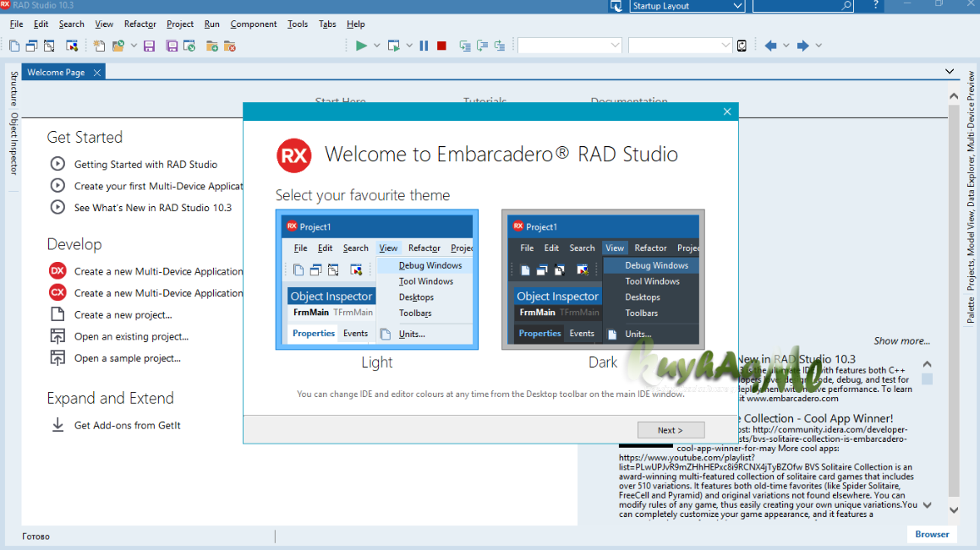Open the New Items dialog icon
This screenshot has width=980, height=550.
click(x=100, y=46)
